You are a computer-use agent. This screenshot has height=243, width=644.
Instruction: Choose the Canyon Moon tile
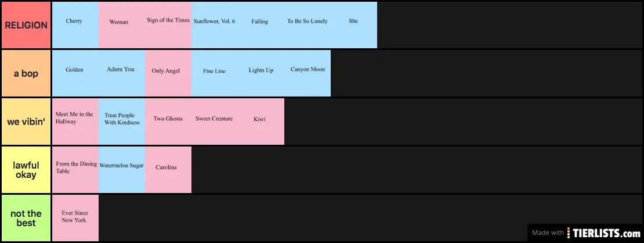pyautogui.click(x=307, y=73)
